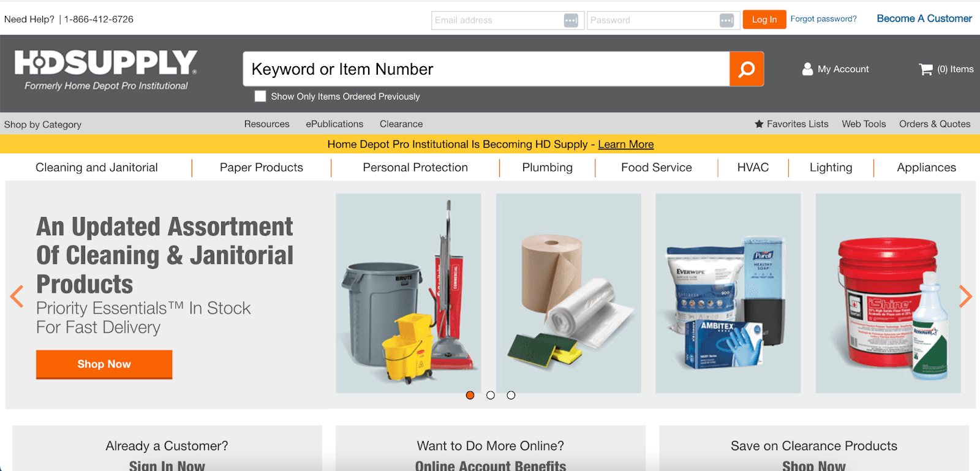Open the Appliances category
Image resolution: width=980 pixels, height=471 pixels.
[926, 167]
